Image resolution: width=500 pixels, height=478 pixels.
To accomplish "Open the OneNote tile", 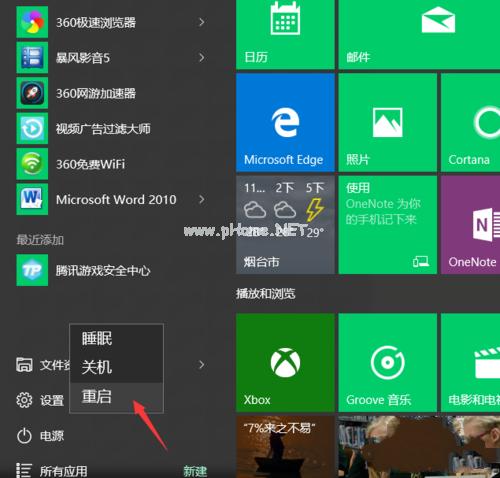I will (x=470, y=225).
